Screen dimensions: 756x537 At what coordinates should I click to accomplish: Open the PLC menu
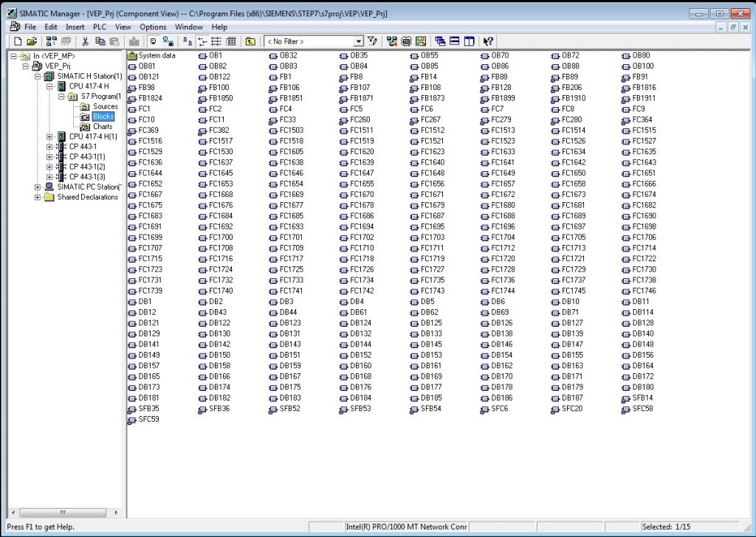pyautogui.click(x=100, y=27)
